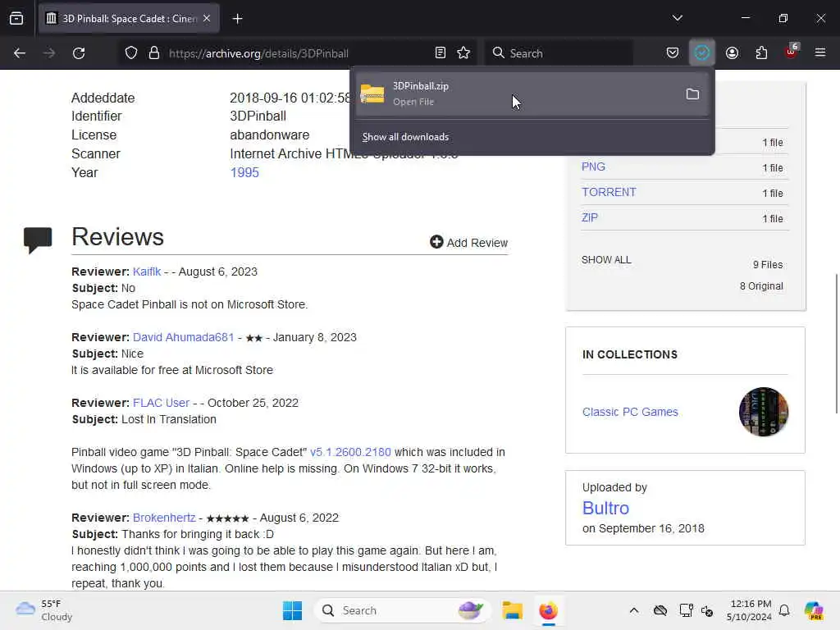Download the ZIP file format
The width and height of the screenshot is (840, 630).
coord(590,217)
